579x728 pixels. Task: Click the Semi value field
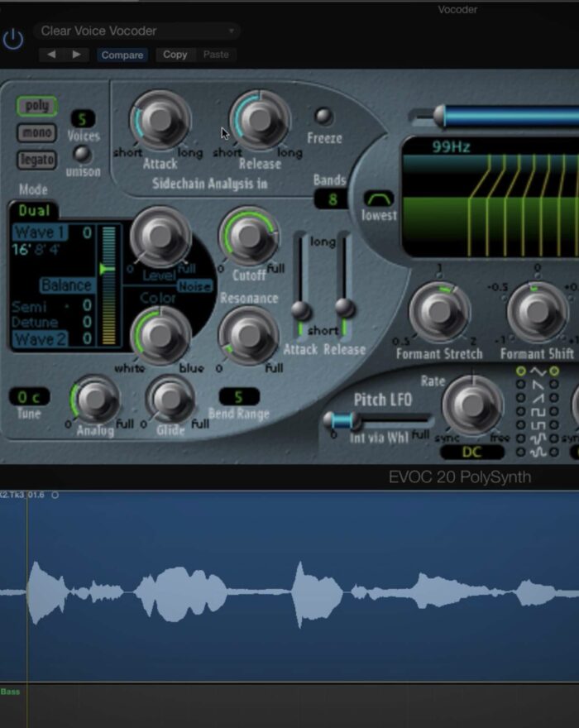[x=87, y=305]
